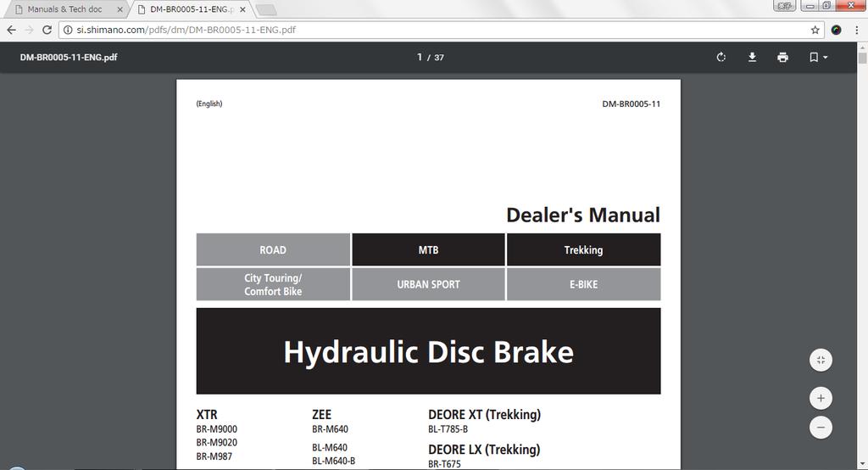Click the ROAD category box
The image size is (868, 470).
point(273,250)
